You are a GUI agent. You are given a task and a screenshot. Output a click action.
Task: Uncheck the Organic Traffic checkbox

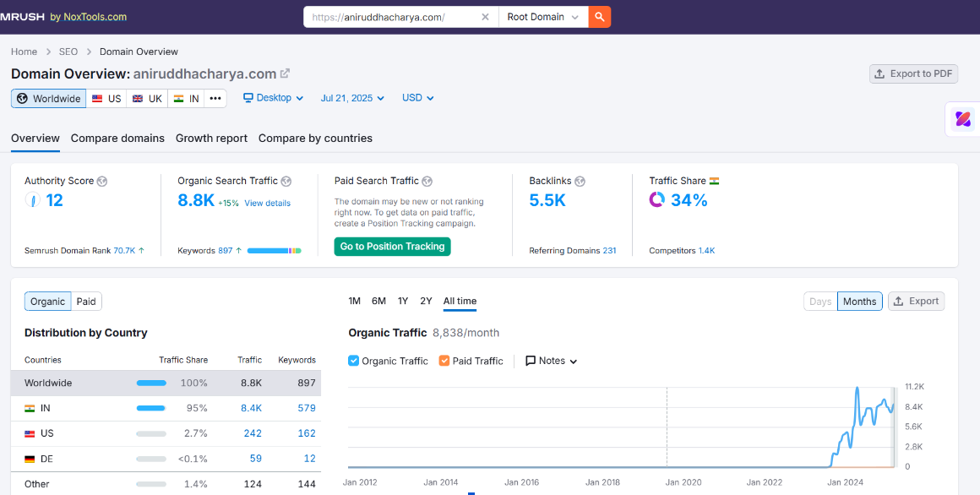353,361
